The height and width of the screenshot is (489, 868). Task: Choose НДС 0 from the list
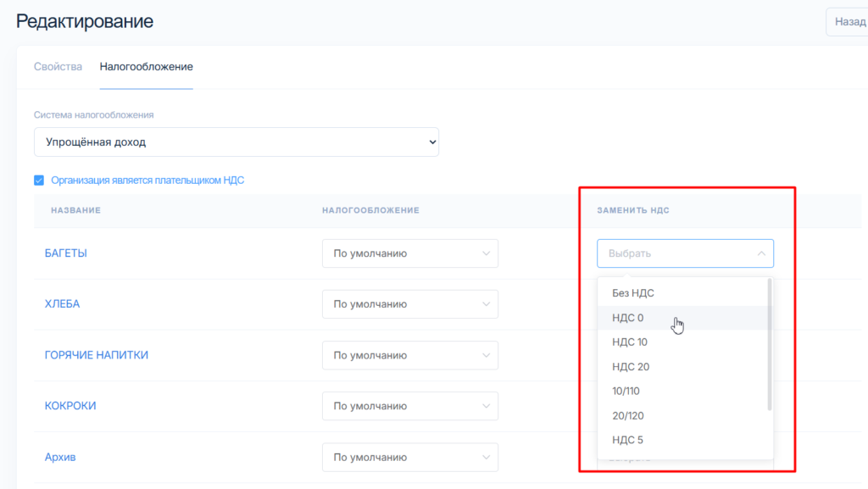(628, 318)
